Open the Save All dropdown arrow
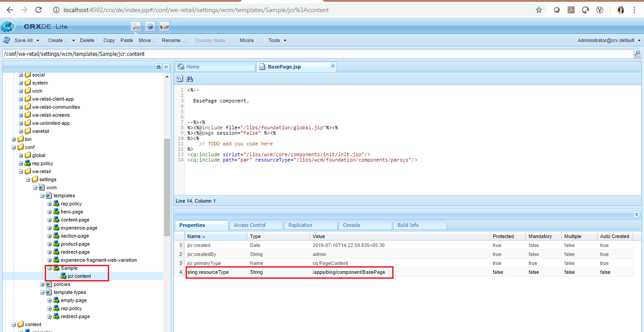The image size is (644, 332). click(x=38, y=41)
